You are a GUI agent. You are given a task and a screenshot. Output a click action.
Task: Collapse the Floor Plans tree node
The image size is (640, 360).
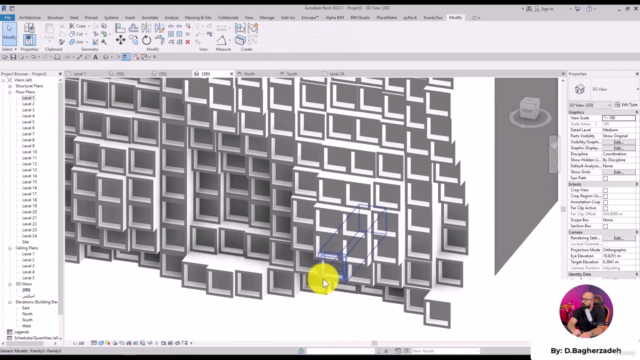[x=10, y=92]
